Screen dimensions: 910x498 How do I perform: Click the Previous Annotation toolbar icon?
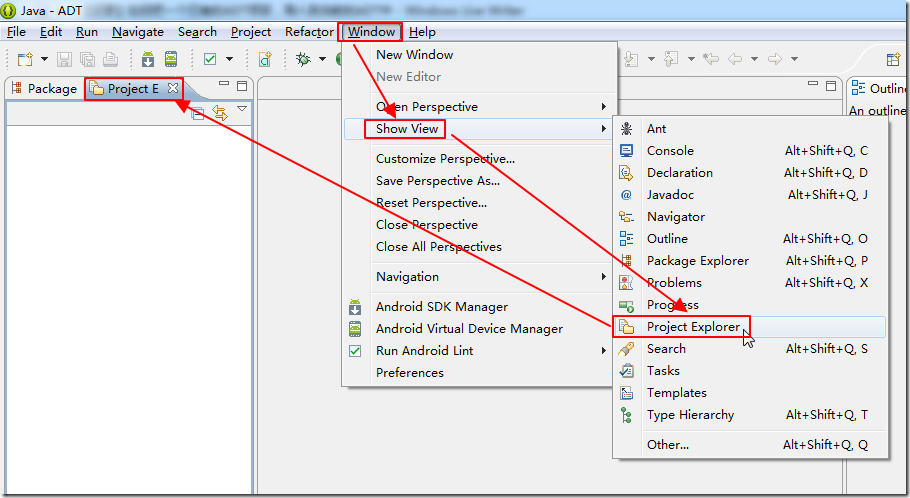click(x=671, y=59)
